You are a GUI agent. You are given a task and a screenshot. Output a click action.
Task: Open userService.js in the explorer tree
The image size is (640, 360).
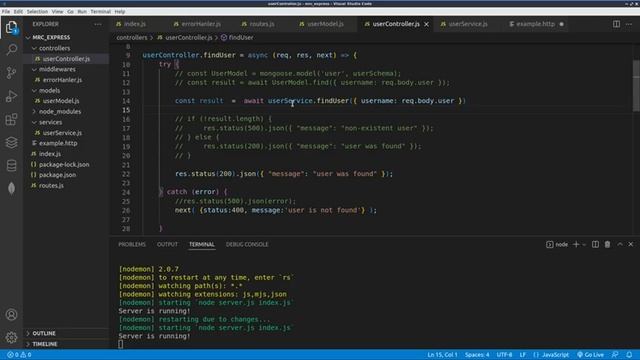pyautogui.click(x=62, y=133)
